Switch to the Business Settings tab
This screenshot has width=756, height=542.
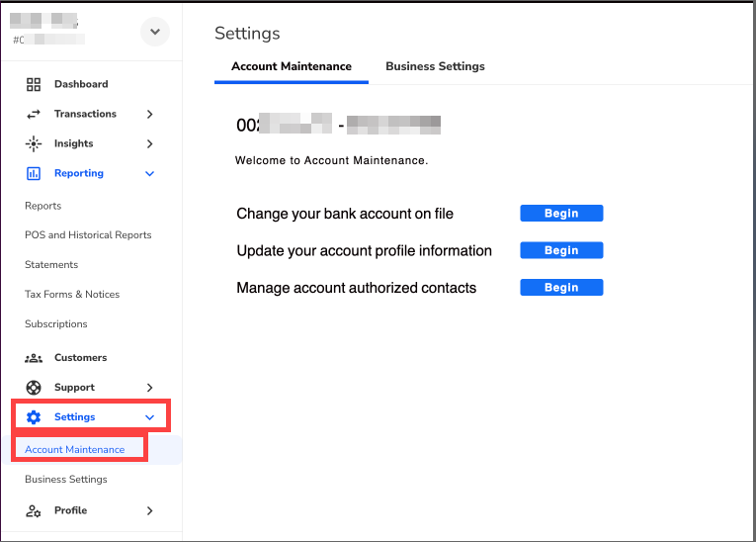[x=435, y=66]
